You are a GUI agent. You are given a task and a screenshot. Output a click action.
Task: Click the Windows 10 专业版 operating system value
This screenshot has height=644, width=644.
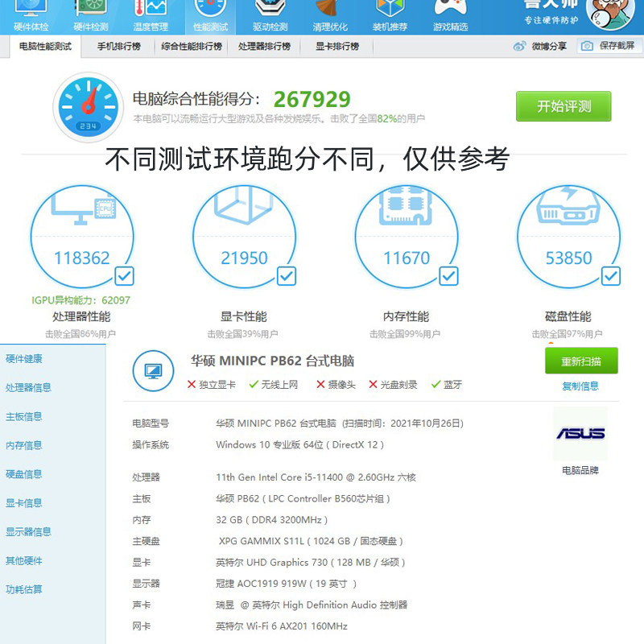299,445
